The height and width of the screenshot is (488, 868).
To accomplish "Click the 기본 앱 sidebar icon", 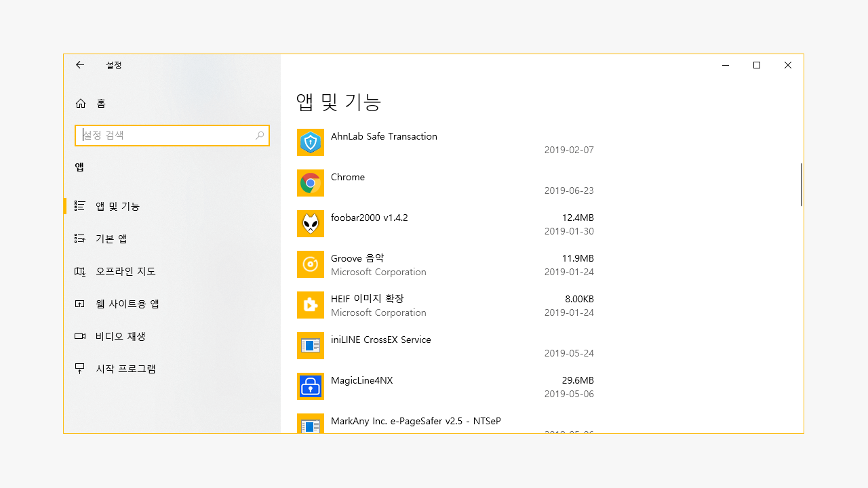I will (79, 239).
